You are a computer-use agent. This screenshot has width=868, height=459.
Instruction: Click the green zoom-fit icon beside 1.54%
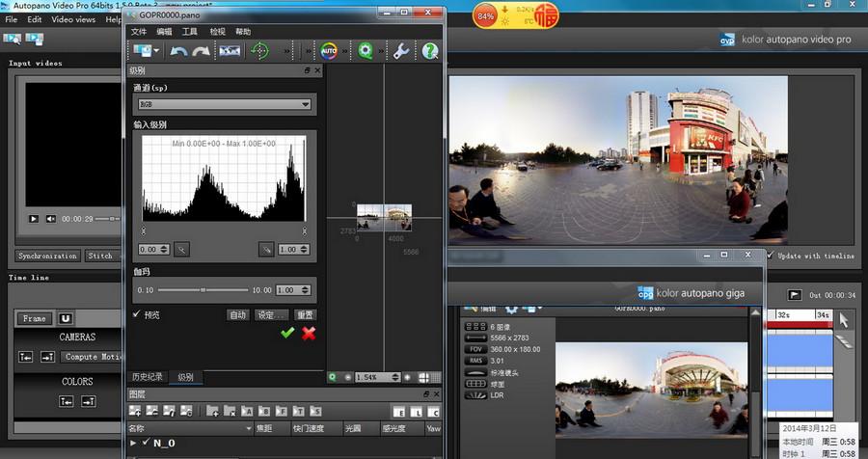click(333, 377)
